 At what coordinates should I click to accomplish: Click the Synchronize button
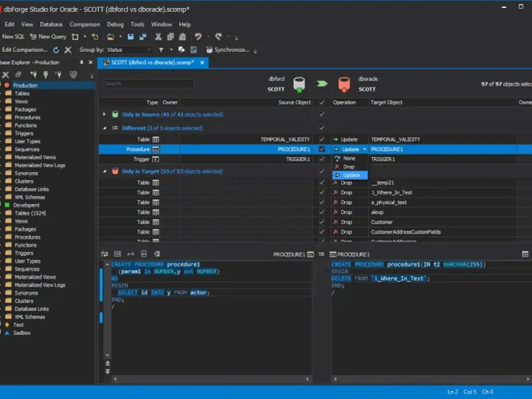tap(227, 50)
